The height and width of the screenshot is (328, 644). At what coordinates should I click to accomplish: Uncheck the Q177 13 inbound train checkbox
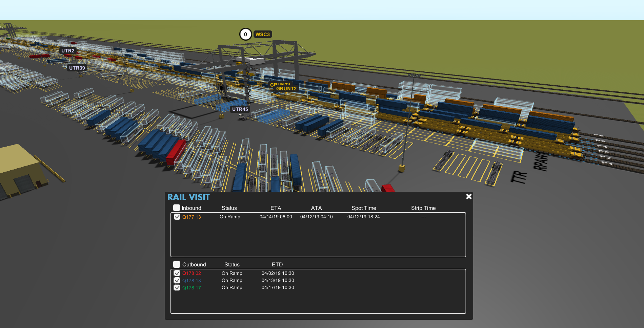click(177, 217)
